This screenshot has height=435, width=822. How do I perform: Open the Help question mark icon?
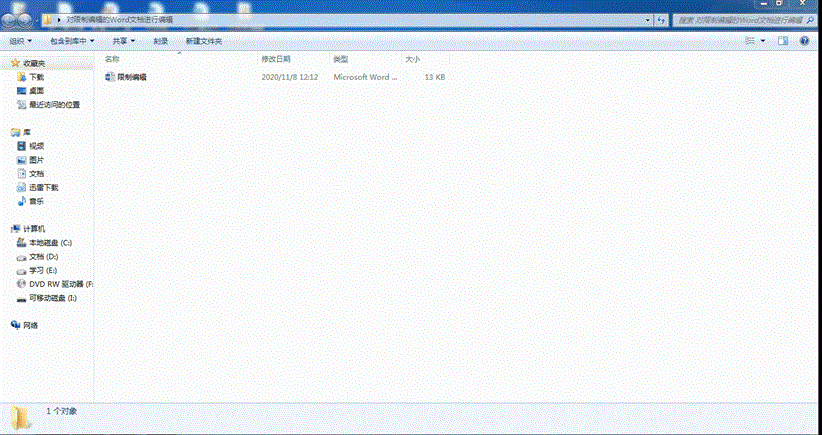click(804, 41)
